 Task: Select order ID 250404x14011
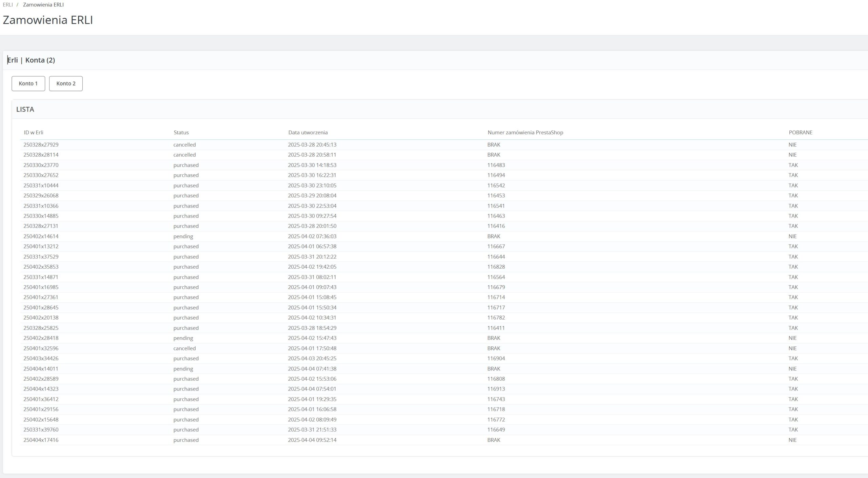tap(41, 368)
